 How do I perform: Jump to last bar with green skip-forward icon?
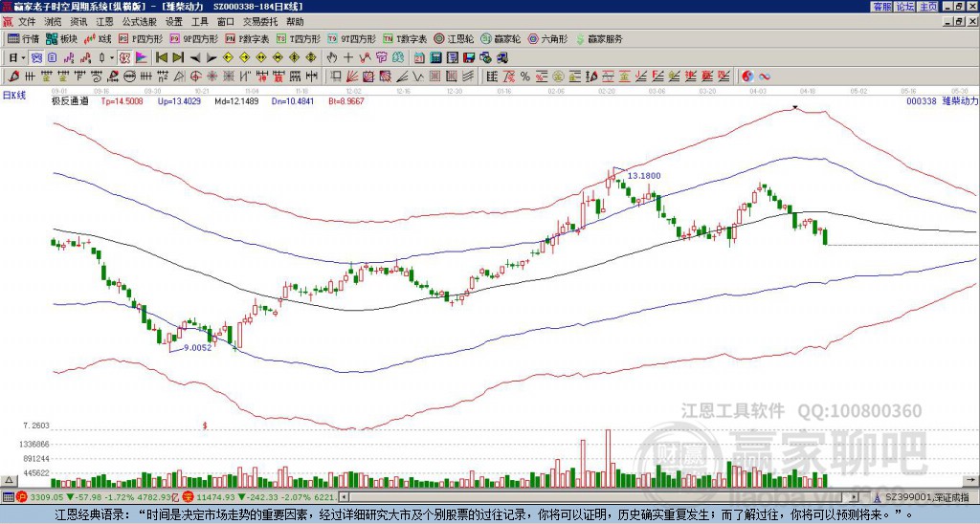[178, 58]
